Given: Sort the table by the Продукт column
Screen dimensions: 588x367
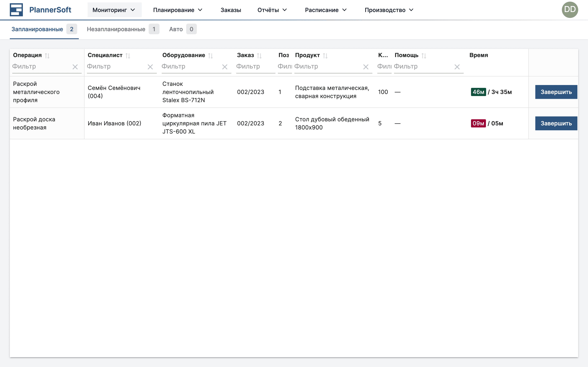Looking at the screenshot, I should click(325, 56).
